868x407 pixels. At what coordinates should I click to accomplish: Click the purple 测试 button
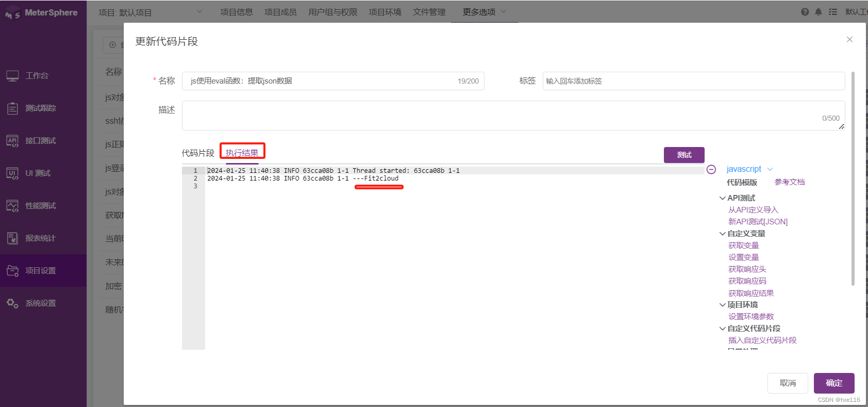coord(684,155)
